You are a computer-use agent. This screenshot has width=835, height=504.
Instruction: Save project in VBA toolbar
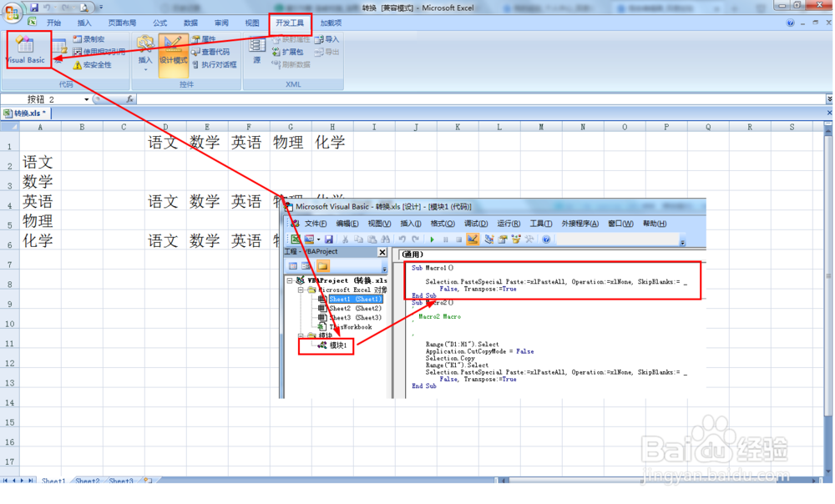(x=328, y=239)
